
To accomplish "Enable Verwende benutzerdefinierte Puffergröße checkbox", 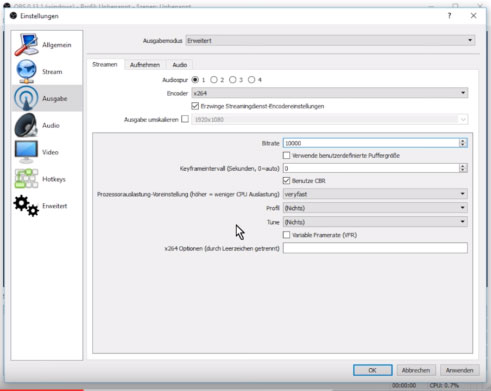I will pyautogui.click(x=286, y=155).
